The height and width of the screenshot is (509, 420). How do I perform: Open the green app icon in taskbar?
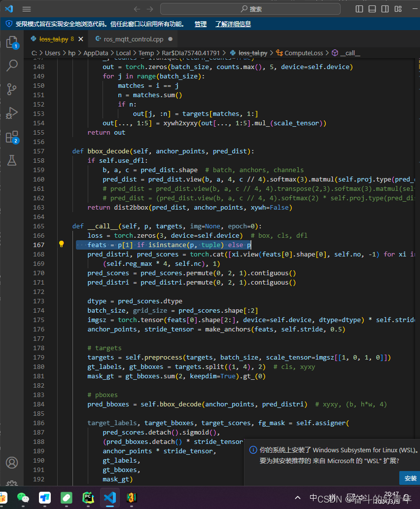point(66,498)
